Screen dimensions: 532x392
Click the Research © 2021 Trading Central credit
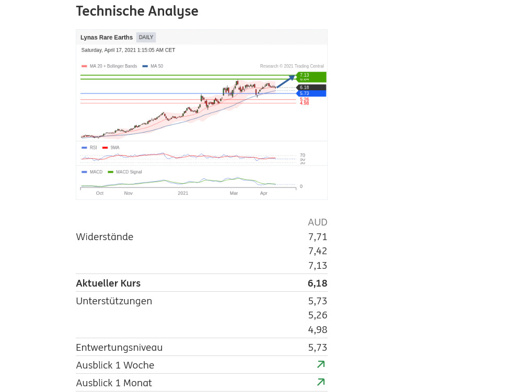292,66
